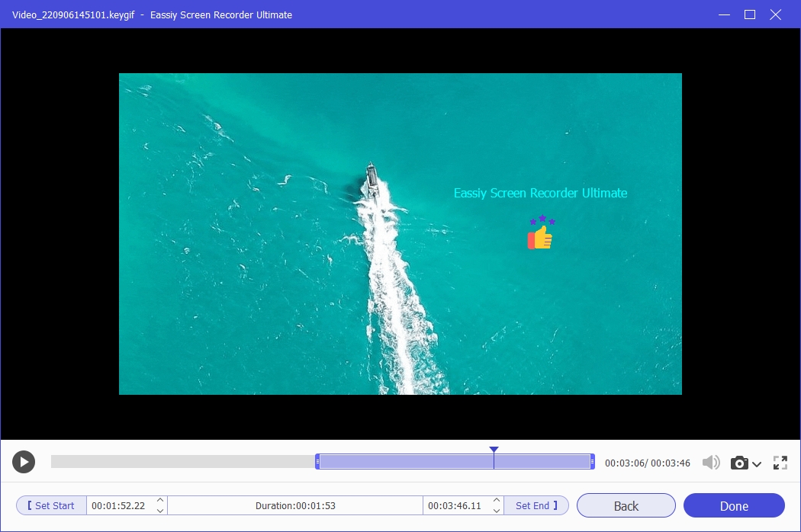Select the trim end handle on timeline

click(x=592, y=462)
